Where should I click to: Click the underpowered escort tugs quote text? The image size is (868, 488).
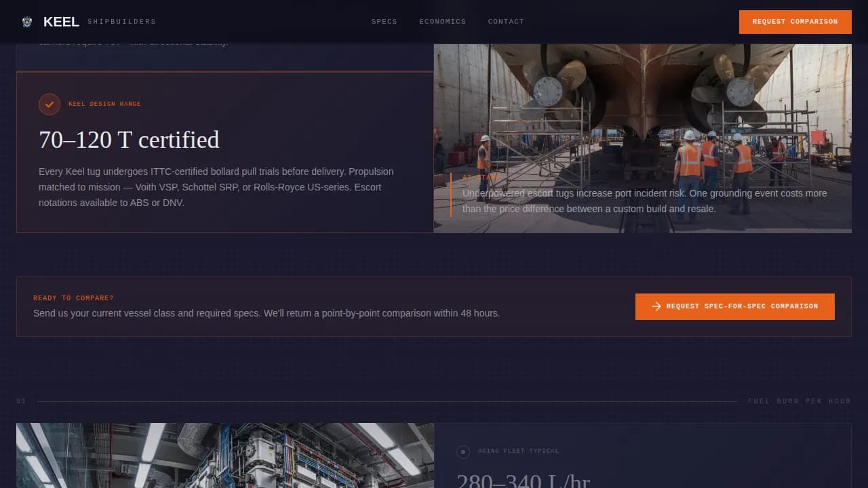click(644, 201)
